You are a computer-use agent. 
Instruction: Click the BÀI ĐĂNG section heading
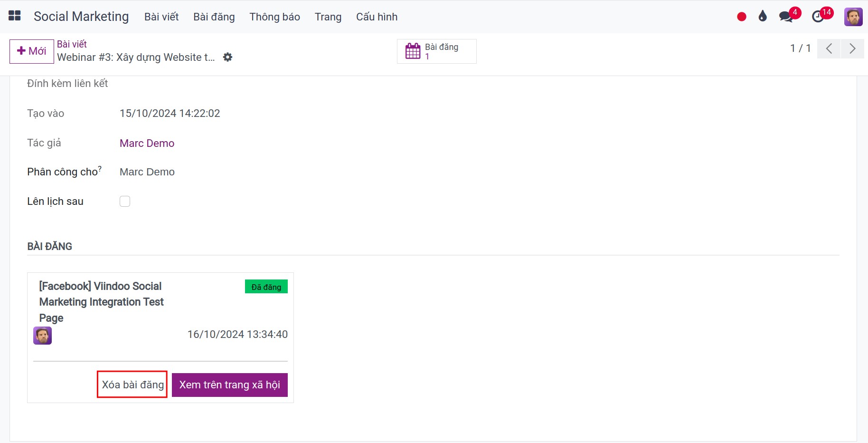pos(50,246)
